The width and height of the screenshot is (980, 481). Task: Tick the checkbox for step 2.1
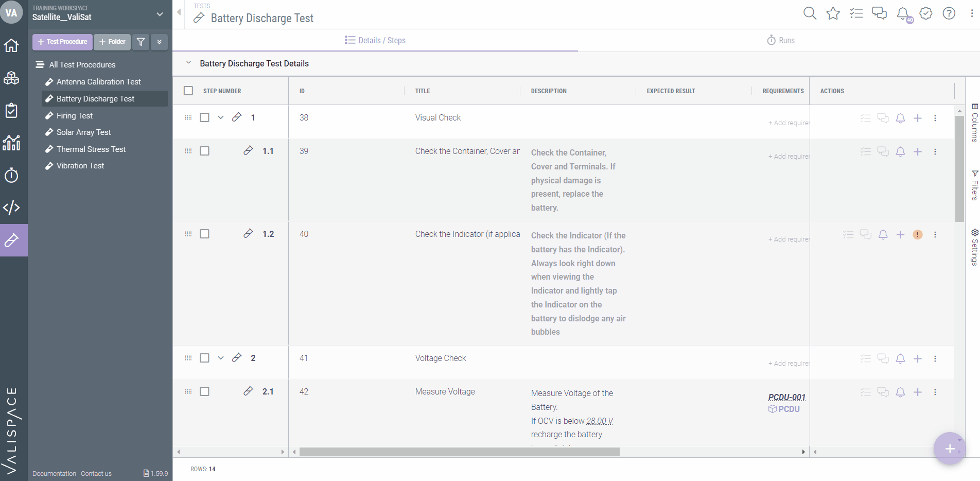coord(204,391)
